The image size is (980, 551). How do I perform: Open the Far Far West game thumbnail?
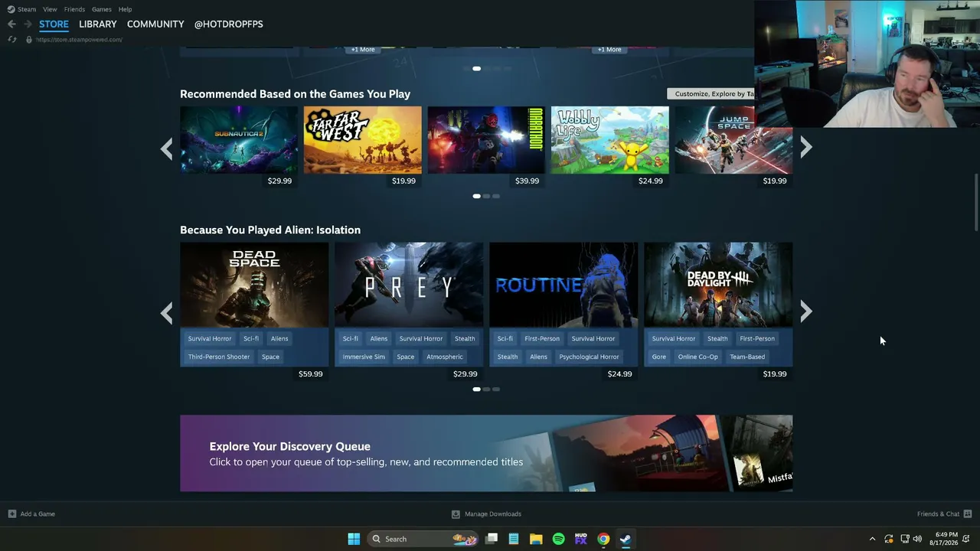(x=363, y=140)
